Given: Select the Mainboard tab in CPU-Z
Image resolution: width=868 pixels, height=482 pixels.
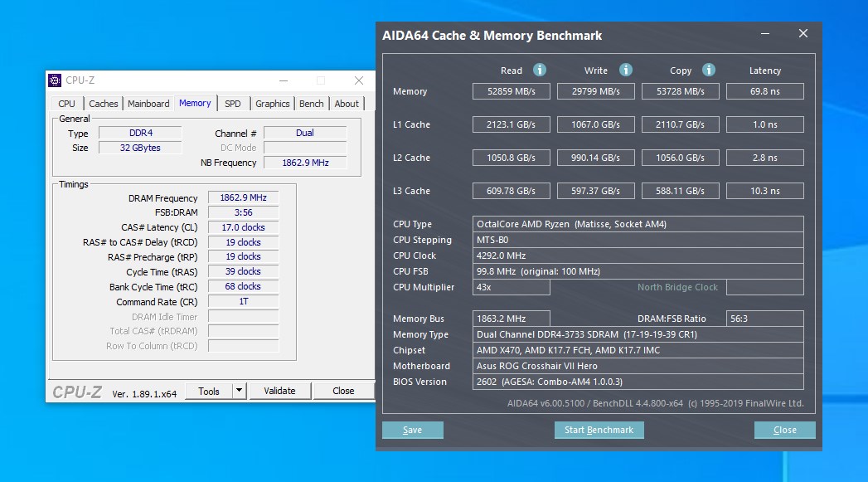Looking at the screenshot, I should 148,104.
